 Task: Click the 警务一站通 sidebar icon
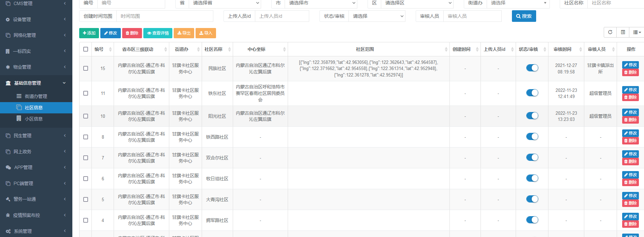(8, 199)
